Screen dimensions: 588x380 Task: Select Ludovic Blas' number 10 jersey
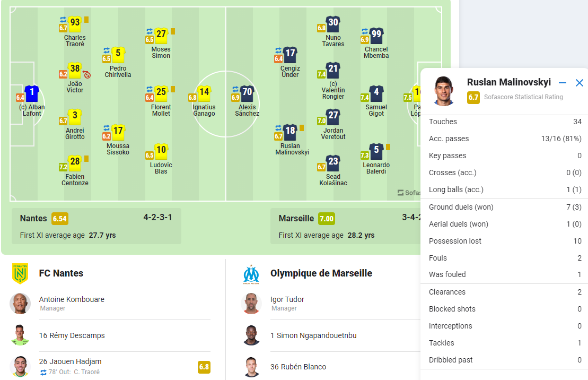[x=161, y=151]
